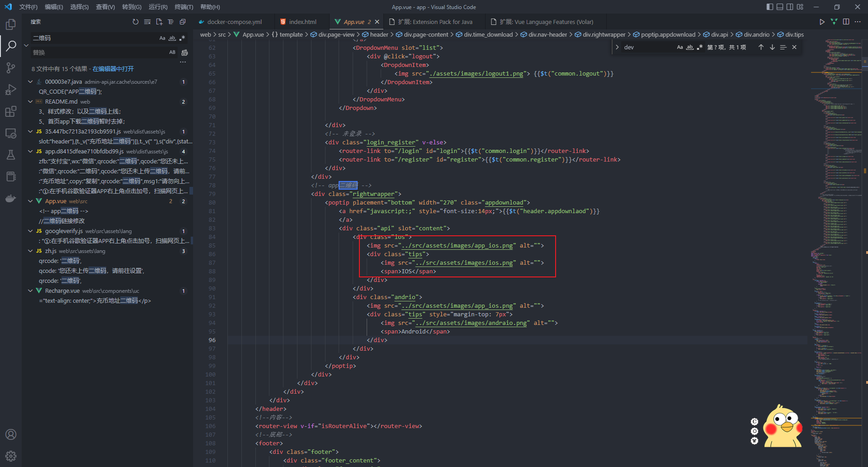Open editor More Actions ellipsis
This screenshot has width=868, height=467.
click(x=858, y=22)
